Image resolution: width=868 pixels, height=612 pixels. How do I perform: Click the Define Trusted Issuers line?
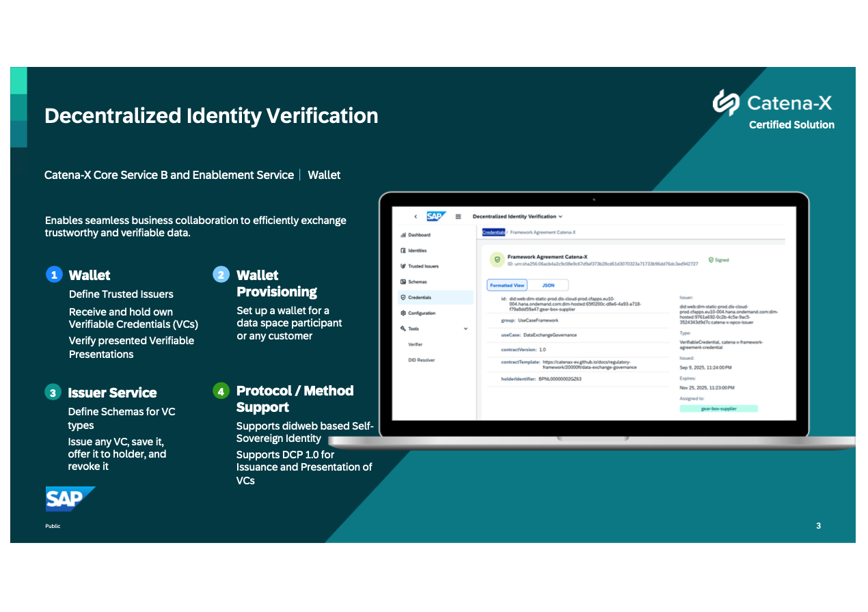(x=121, y=294)
